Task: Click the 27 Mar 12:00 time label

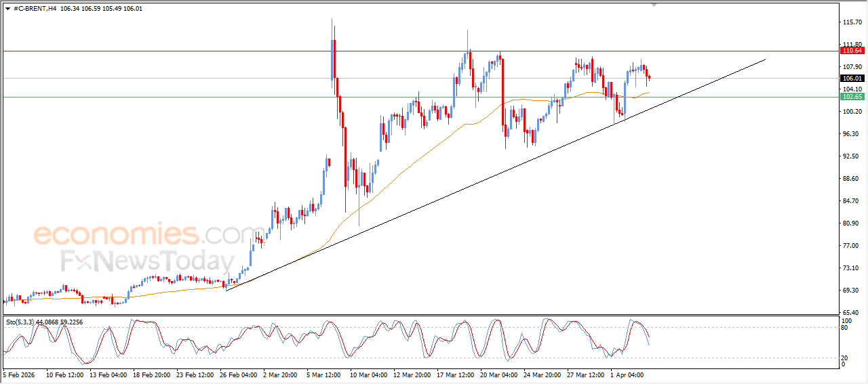Action: 585,374
